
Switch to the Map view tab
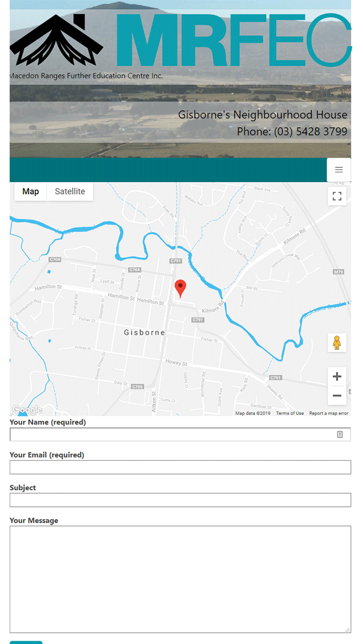pos(31,192)
